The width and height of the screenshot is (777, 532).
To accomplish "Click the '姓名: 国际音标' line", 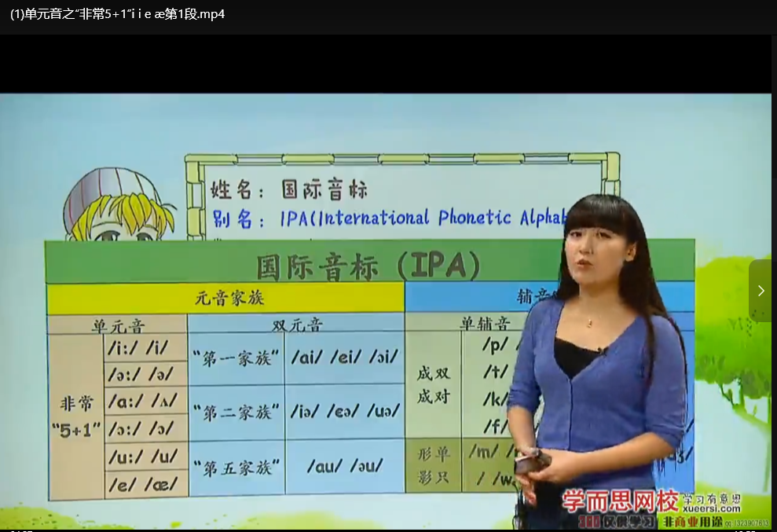I will click(288, 189).
